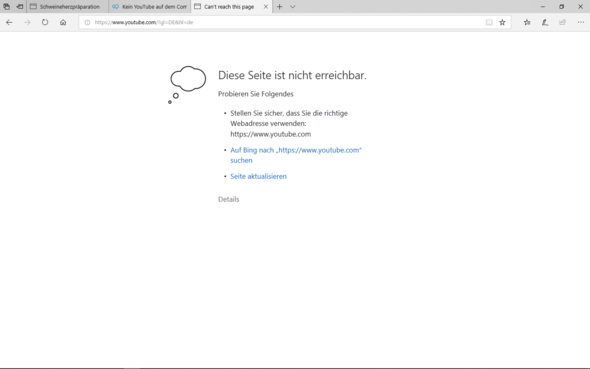
Task: Go back to the previous page
Action: (x=9, y=22)
